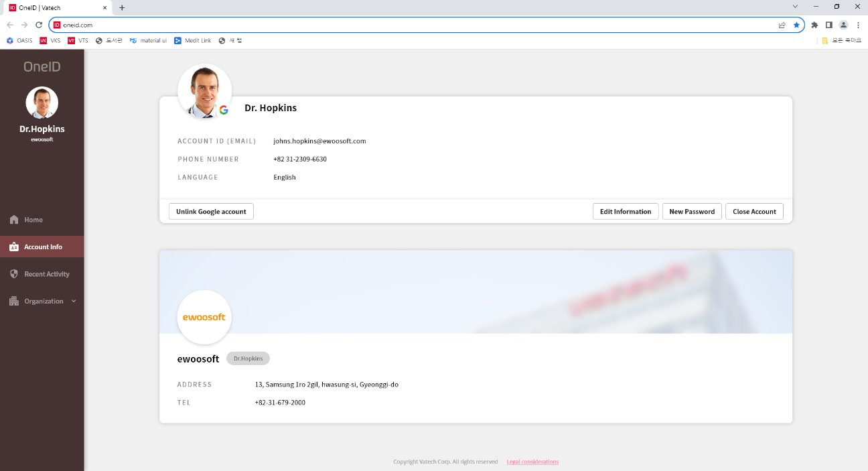
Task: Click organization TEL +82-31-679-2000
Action: click(x=280, y=403)
